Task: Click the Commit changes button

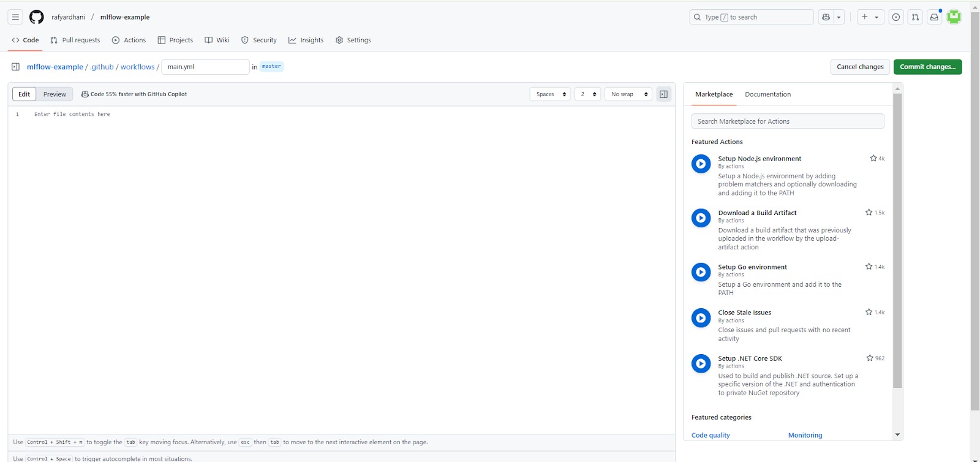Action: tap(927, 67)
